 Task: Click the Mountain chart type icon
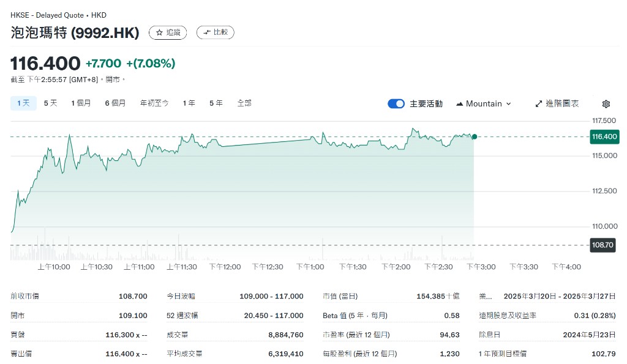(x=459, y=104)
